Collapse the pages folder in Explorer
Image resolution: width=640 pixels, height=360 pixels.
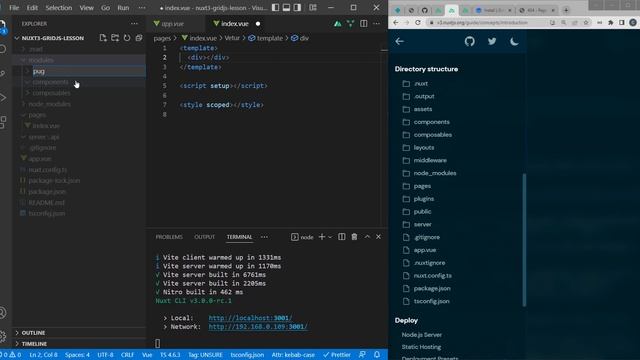pyautogui.click(x=37, y=115)
